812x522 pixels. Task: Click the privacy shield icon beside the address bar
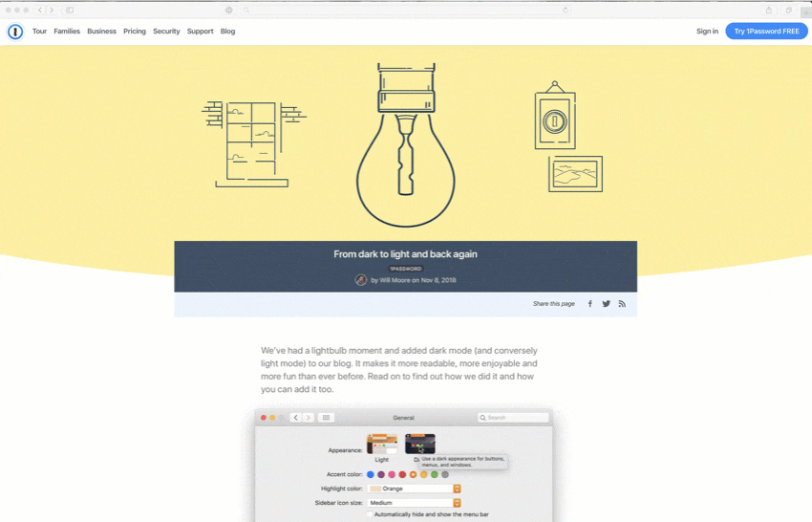(x=229, y=10)
